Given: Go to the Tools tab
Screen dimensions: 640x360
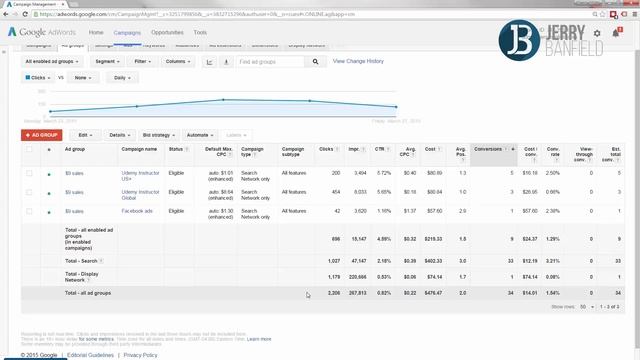Looking at the screenshot, I should click(x=200, y=32).
